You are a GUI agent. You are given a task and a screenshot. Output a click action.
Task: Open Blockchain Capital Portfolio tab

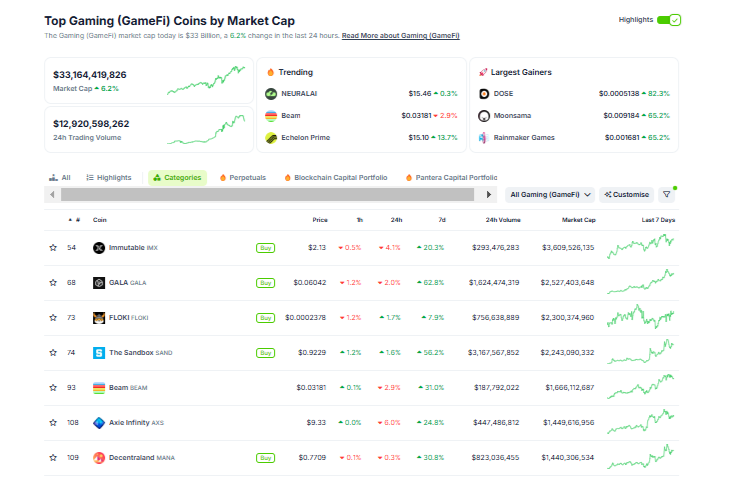tap(336, 178)
